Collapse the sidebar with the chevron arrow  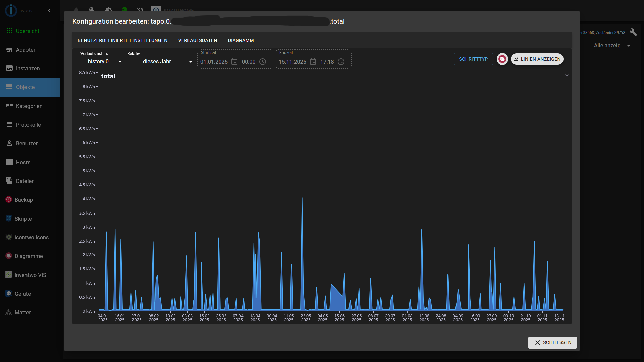click(x=49, y=11)
